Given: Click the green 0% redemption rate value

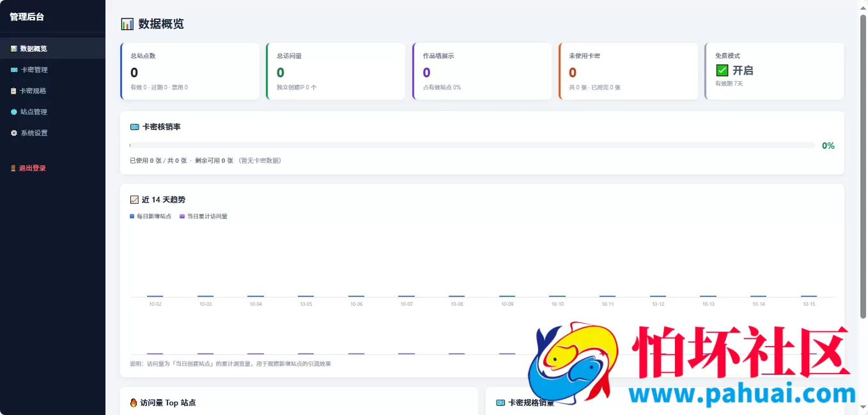Looking at the screenshot, I should coord(828,146).
